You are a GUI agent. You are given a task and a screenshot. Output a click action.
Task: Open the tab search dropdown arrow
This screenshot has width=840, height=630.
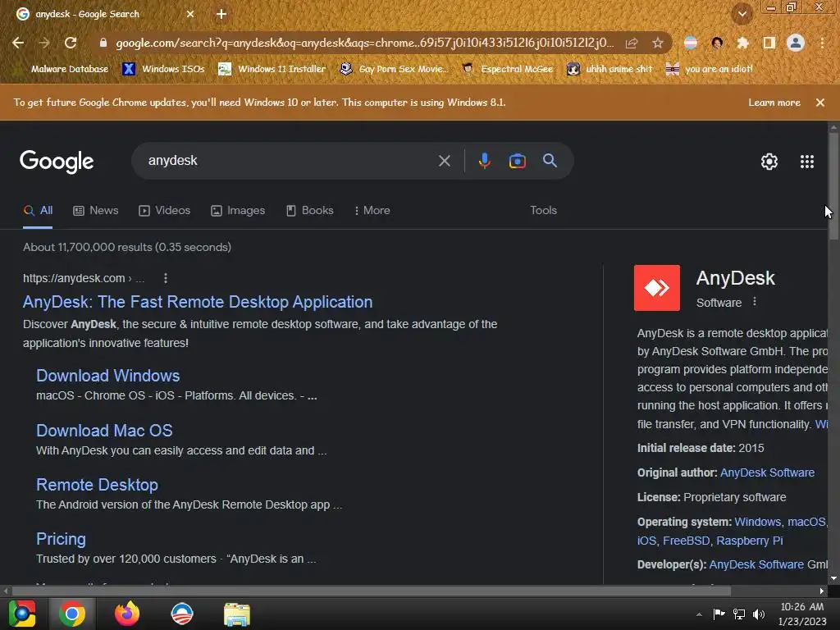(742, 14)
